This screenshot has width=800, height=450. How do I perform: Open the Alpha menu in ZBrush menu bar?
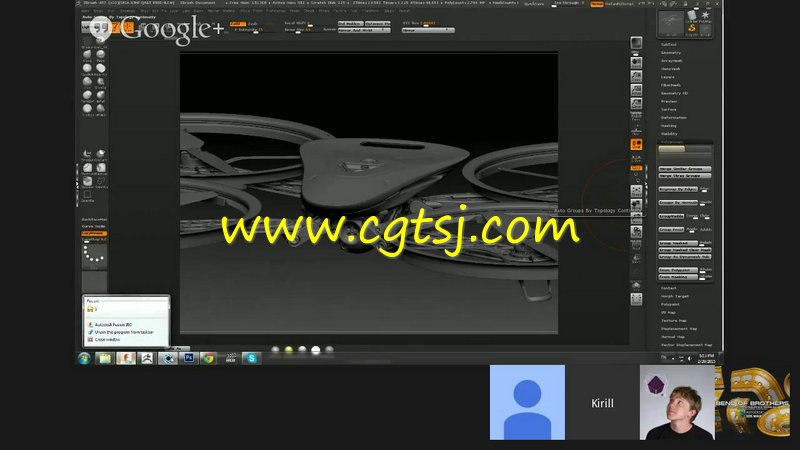click(85, 10)
